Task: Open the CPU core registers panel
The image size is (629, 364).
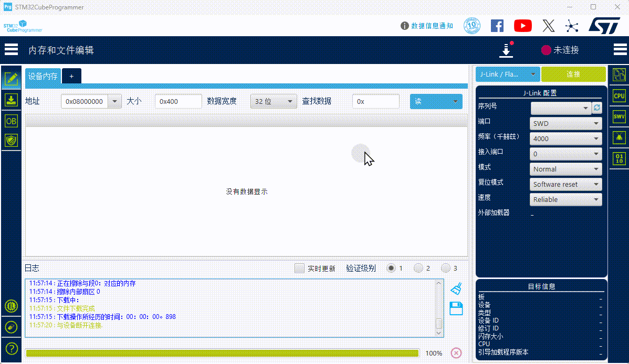Action: pos(619,96)
